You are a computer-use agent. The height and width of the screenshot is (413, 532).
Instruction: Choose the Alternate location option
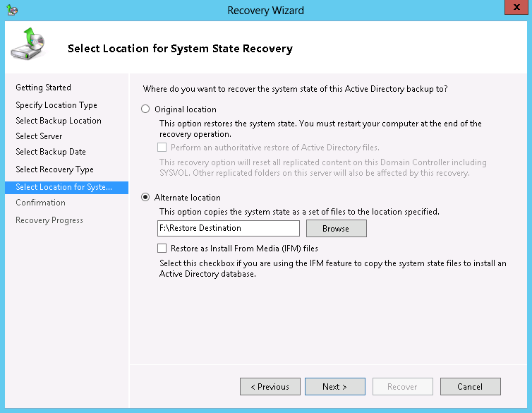click(146, 198)
